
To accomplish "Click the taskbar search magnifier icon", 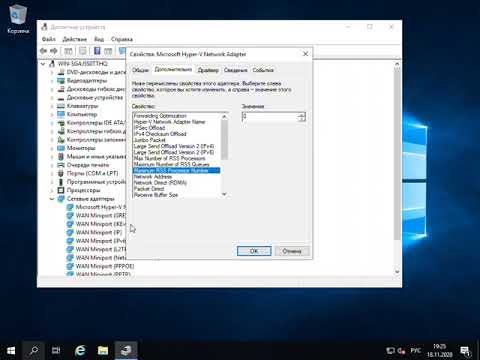I will tap(34, 351).
